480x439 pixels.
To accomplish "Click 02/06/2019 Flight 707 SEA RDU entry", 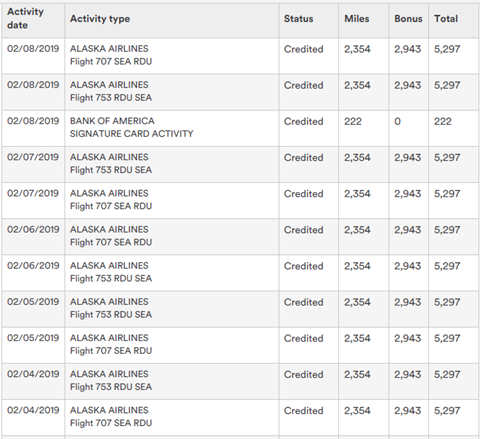I will click(x=240, y=237).
